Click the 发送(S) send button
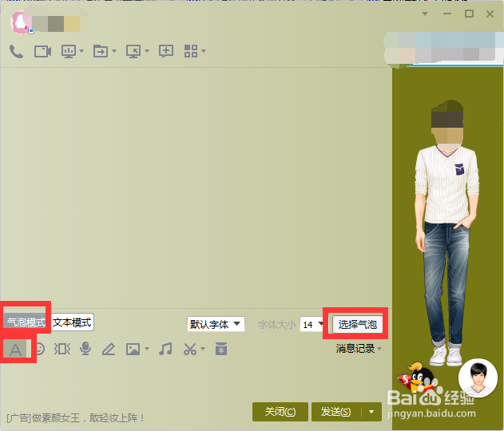The height and width of the screenshot is (431, 504). (336, 412)
